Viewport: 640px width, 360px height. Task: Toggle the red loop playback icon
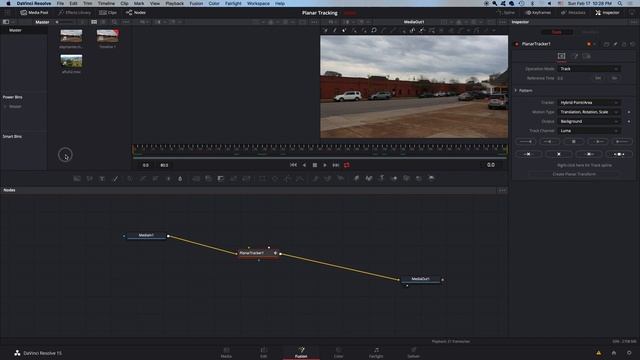pos(347,165)
